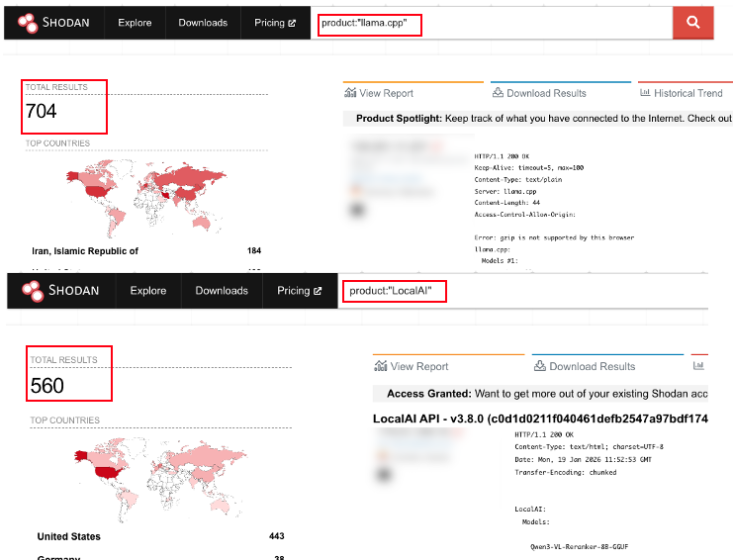The width and height of the screenshot is (733, 560).
Task: Click the red magnifier search button
Action: tap(692, 23)
